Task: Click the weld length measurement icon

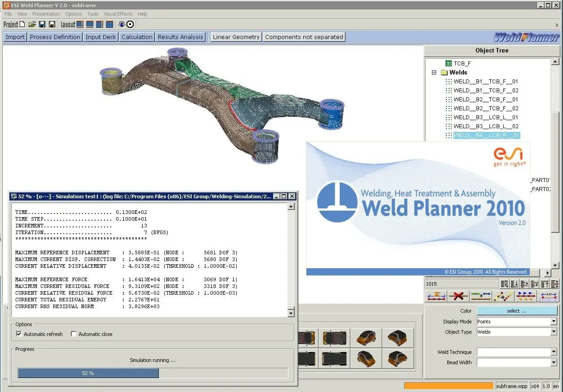Action: (548, 296)
